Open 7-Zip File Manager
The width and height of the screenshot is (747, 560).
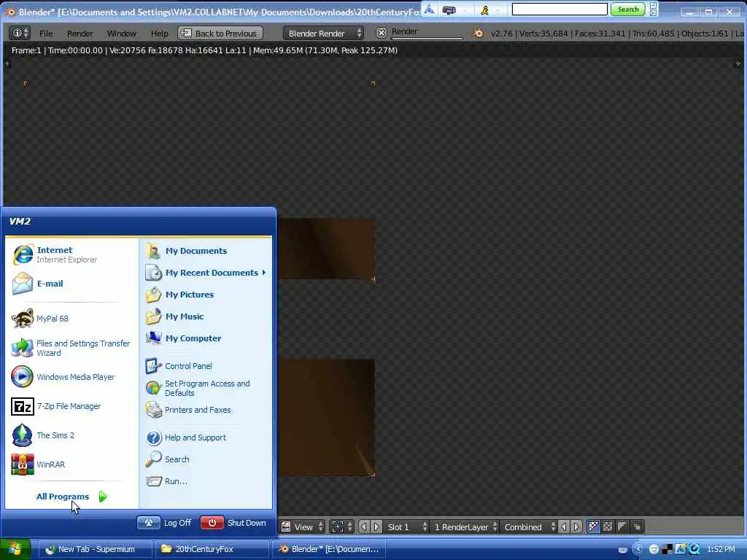(71, 406)
